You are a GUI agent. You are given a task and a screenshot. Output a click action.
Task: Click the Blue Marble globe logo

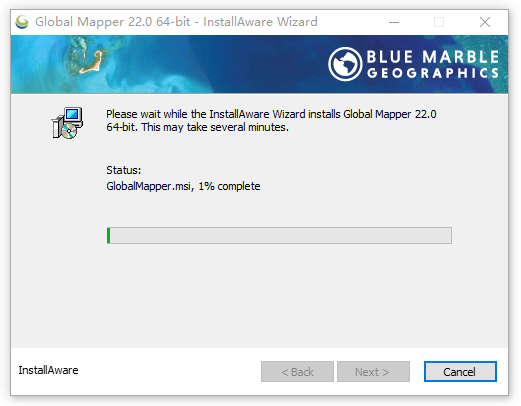click(345, 64)
